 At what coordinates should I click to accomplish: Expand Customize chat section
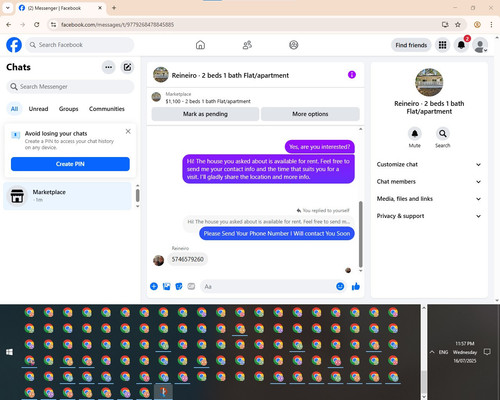tap(429, 164)
